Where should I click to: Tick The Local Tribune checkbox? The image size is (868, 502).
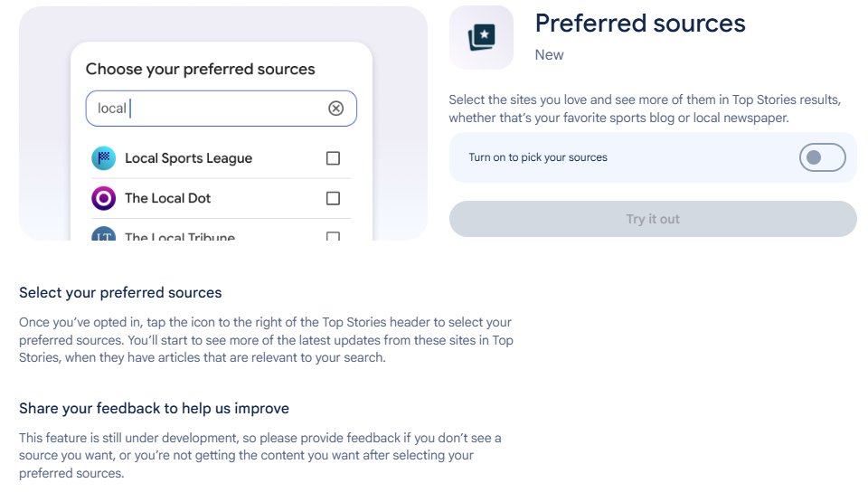pyautogui.click(x=334, y=236)
